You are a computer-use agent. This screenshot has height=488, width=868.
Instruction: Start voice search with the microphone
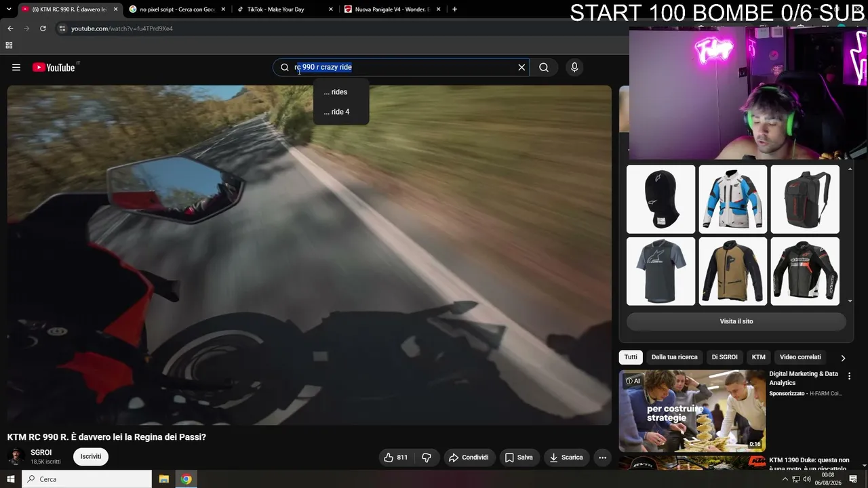[574, 67]
